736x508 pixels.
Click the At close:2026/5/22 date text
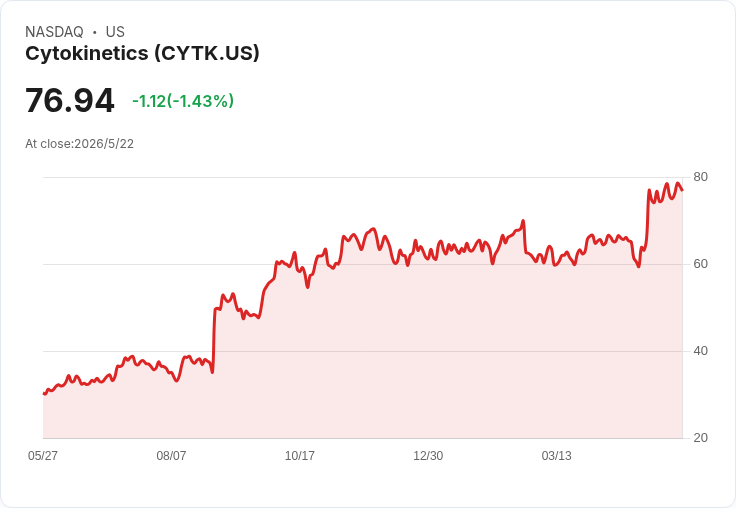coord(79,144)
